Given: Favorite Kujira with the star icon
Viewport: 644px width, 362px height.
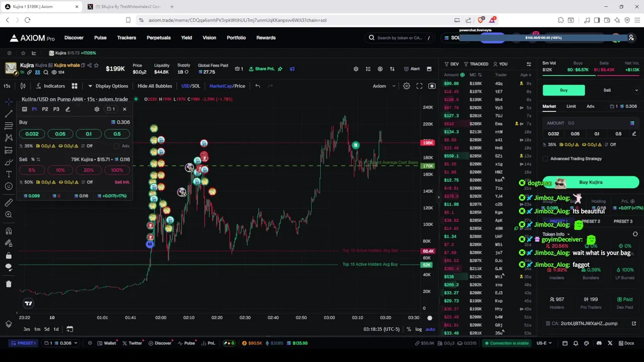Looking at the screenshot, I should click(x=96, y=65).
